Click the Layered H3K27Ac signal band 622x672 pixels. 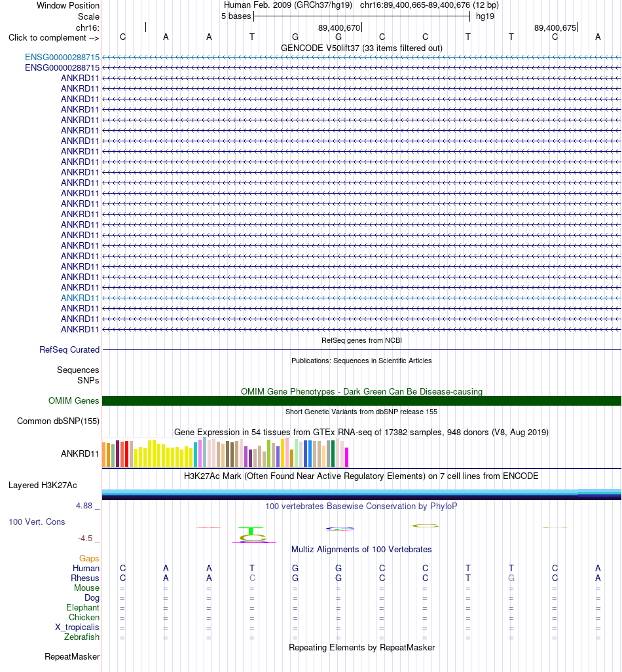tap(361, 494)
